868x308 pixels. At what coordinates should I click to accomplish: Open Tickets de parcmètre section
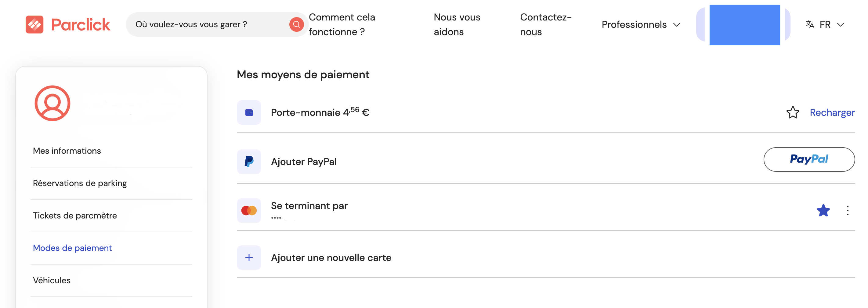coord(75,215)
